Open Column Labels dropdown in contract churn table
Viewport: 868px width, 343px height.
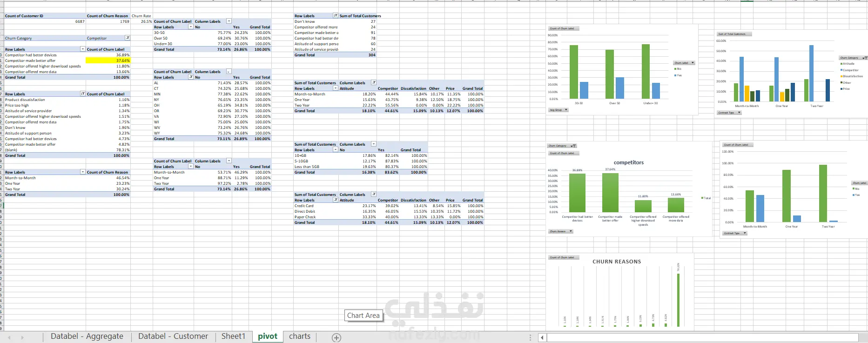click(x=229, y=161)
